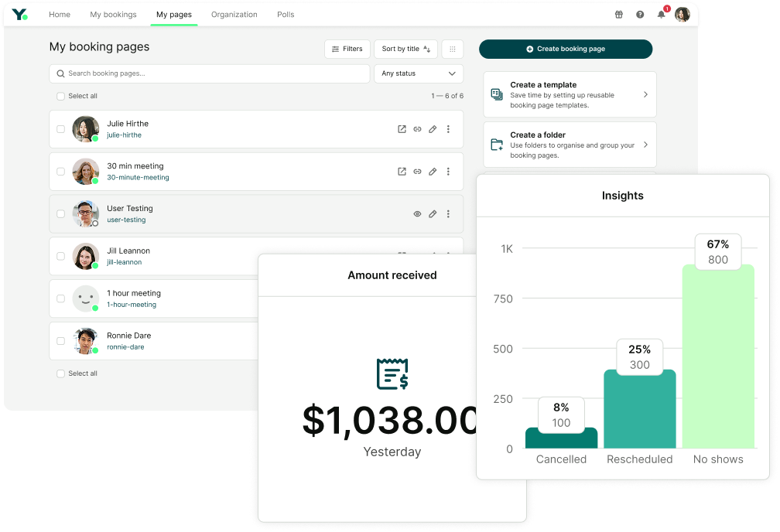The height and width of the screenshot is (532, 780).
Task: Click the Create booking page button
Action: click(566, 48)
